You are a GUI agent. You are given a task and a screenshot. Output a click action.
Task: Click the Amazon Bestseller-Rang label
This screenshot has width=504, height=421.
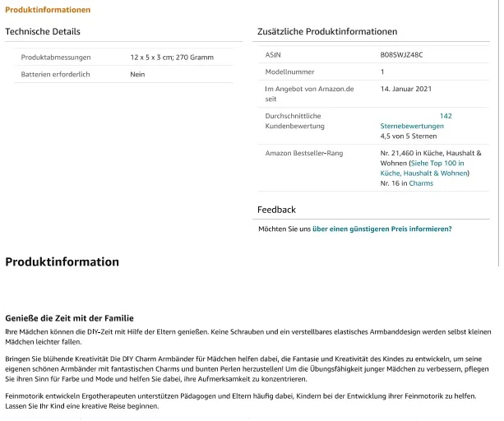point(304,153)
